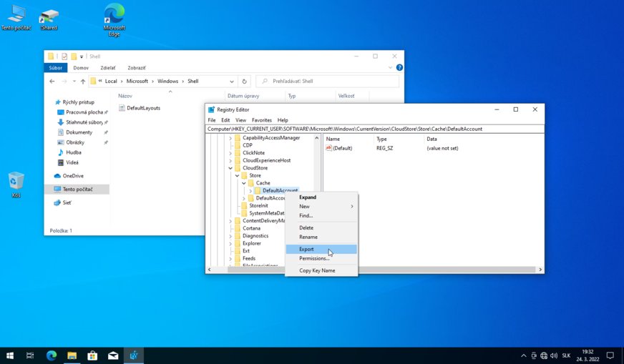This screenshot has height=364, width=624.
Task: Open Microsoft Store from the taskbar
Action: click(x=92, y=355)
